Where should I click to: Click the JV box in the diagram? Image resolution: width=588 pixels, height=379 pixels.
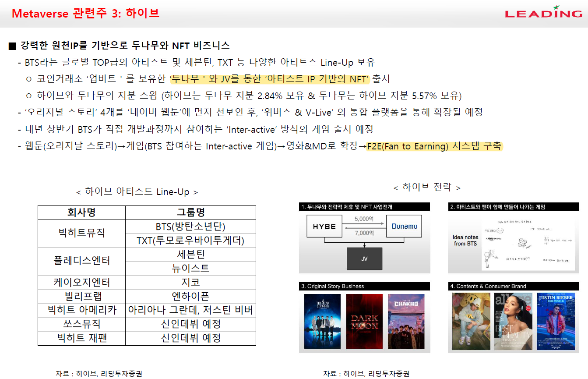pos(364,259)
